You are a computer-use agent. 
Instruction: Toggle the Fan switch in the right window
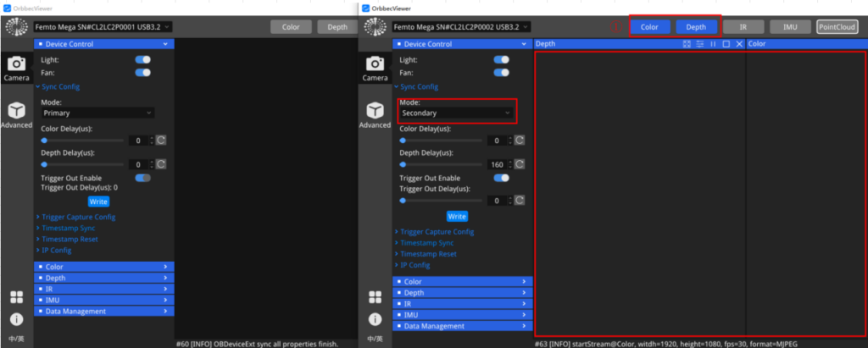(x=502, y=73)
